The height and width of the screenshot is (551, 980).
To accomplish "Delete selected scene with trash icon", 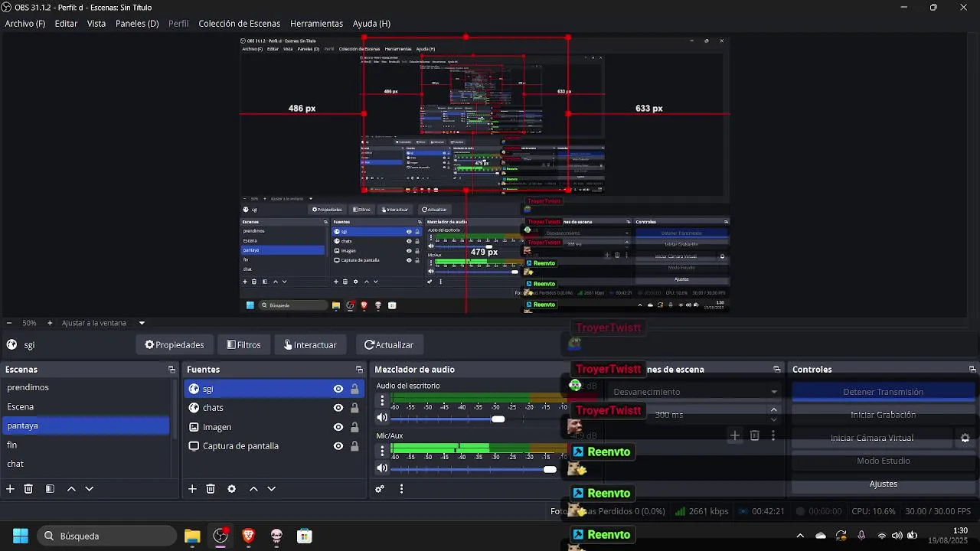I will [x=28, y=489].
